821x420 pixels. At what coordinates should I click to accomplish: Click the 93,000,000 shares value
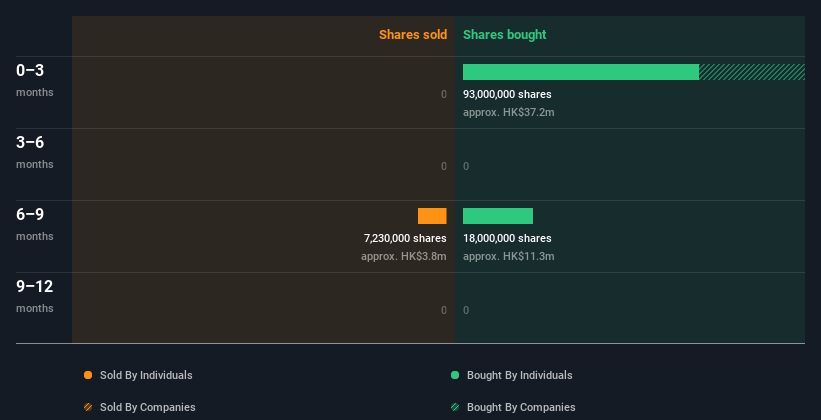[x=507, y=95]
